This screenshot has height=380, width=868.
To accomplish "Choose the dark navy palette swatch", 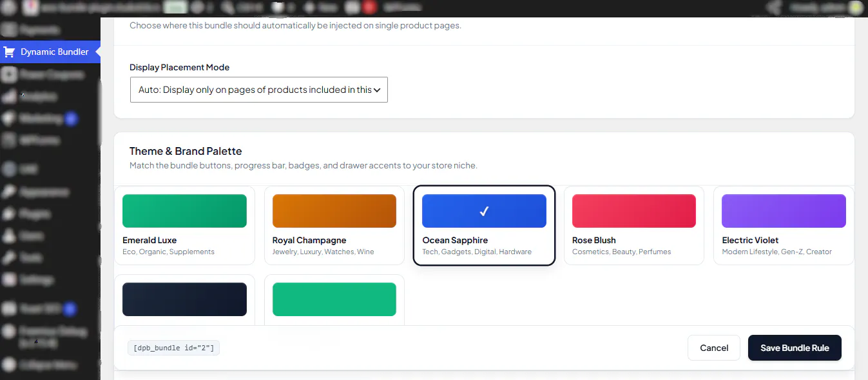I will pyautogui.click(x=184, y=299).
